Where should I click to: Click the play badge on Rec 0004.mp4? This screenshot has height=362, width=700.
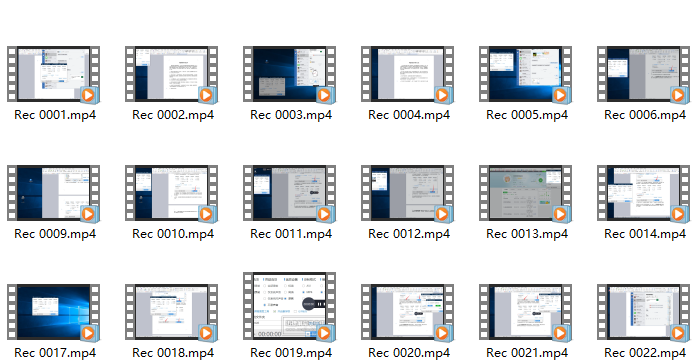[443, 95]
